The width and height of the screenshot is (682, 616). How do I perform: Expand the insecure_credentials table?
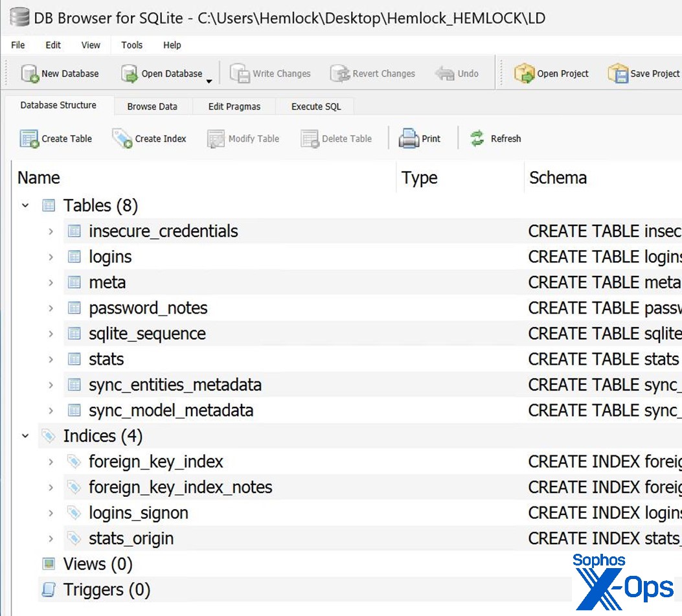[x=51, y=231]
